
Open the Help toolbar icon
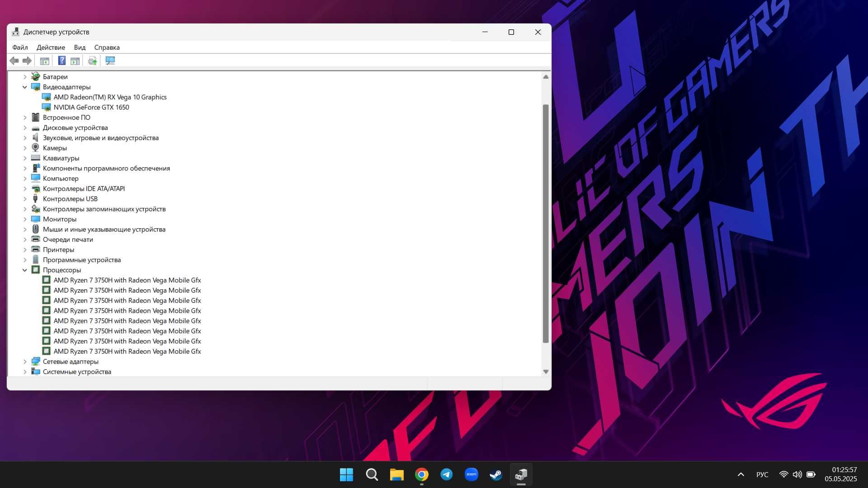coord(62,61)
